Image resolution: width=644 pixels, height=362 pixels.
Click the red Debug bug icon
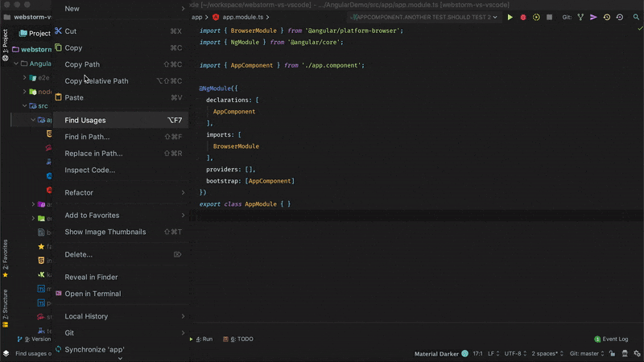[x=522, y=17]
